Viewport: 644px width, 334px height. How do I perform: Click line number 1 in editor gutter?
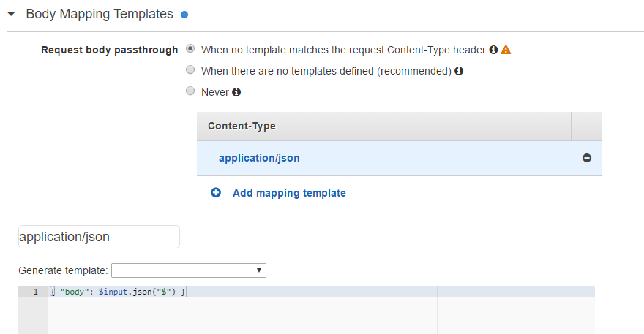point(35,292)
